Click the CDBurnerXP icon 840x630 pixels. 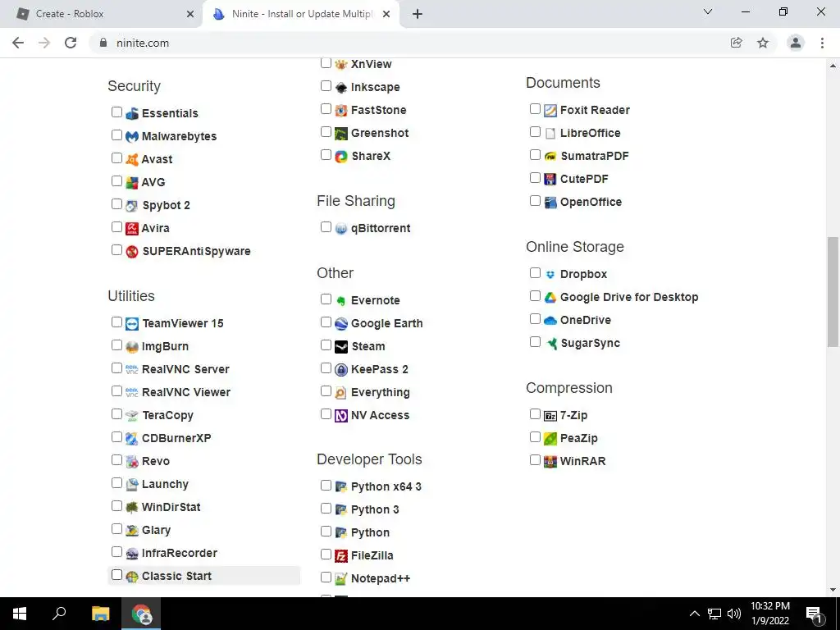pyautogui.click(x=132, y=439)
